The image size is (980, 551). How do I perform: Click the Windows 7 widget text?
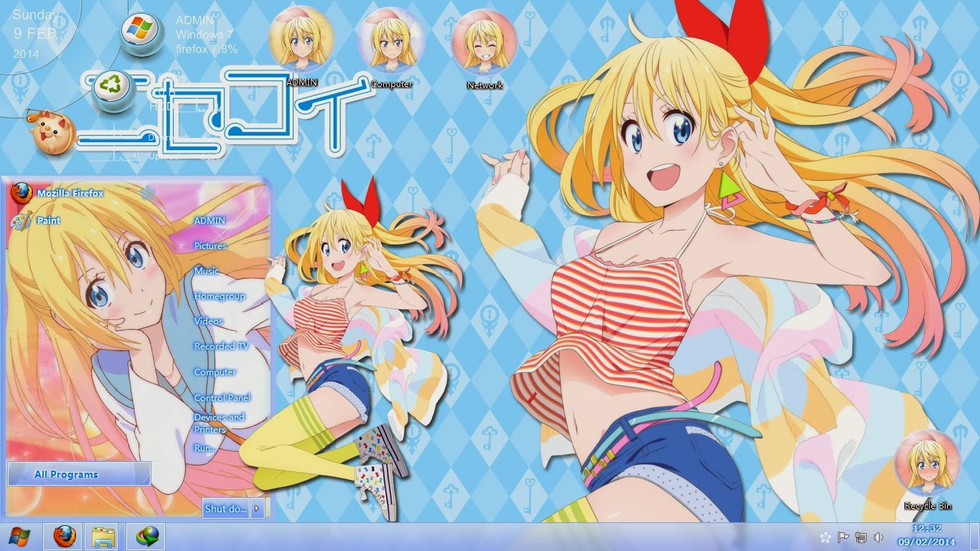coord(204,35)
